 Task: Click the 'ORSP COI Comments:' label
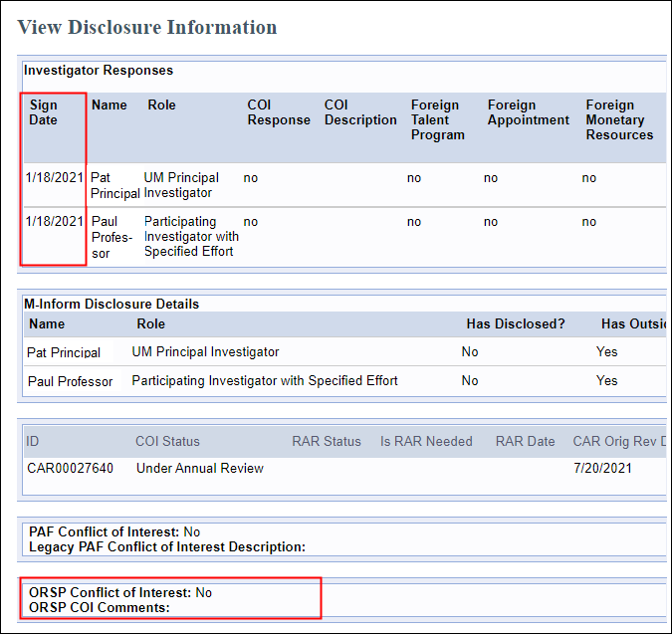[100, 608]
